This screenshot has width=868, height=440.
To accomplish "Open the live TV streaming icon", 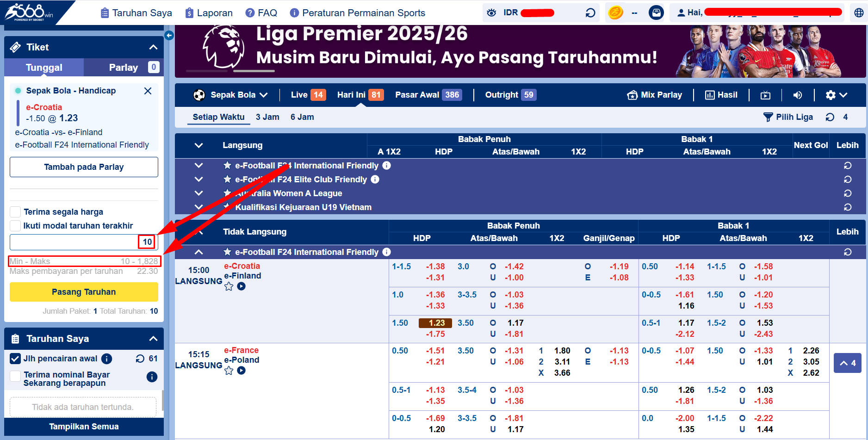I will [766, 95].
